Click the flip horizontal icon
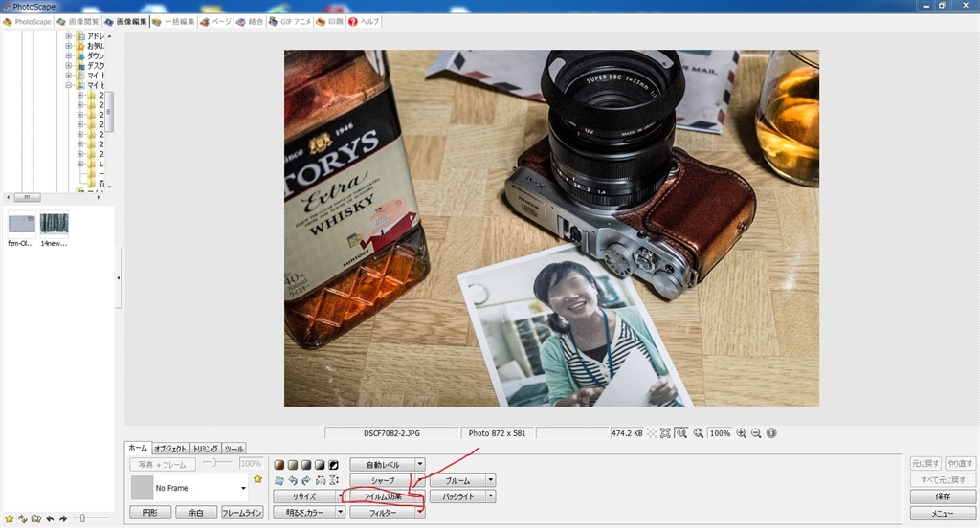Viewport: 980px width, 528px height. tap(320, 480)
